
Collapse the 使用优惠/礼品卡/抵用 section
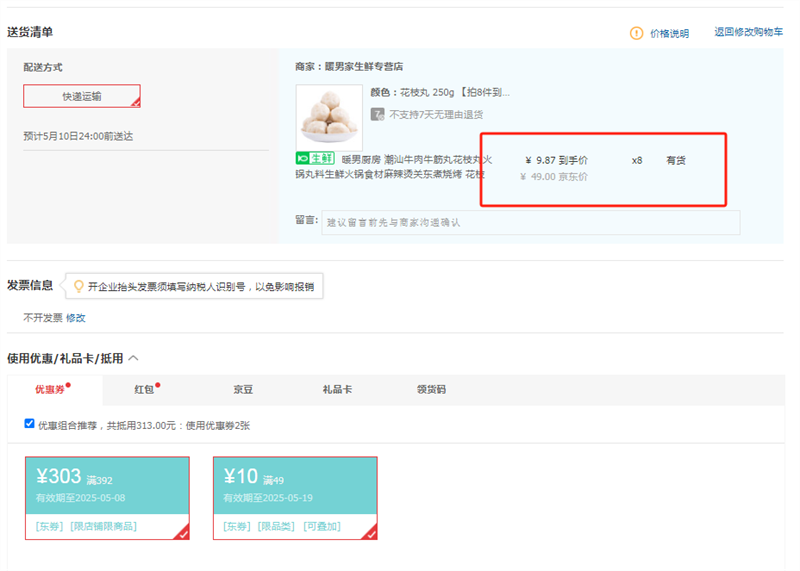coord(133,358)
